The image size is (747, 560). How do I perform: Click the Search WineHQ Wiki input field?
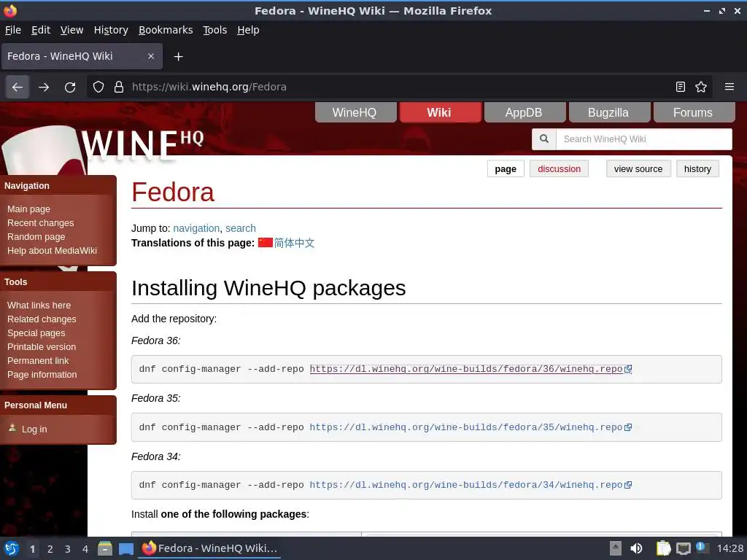pyautogui.click(x=643, y=139)
